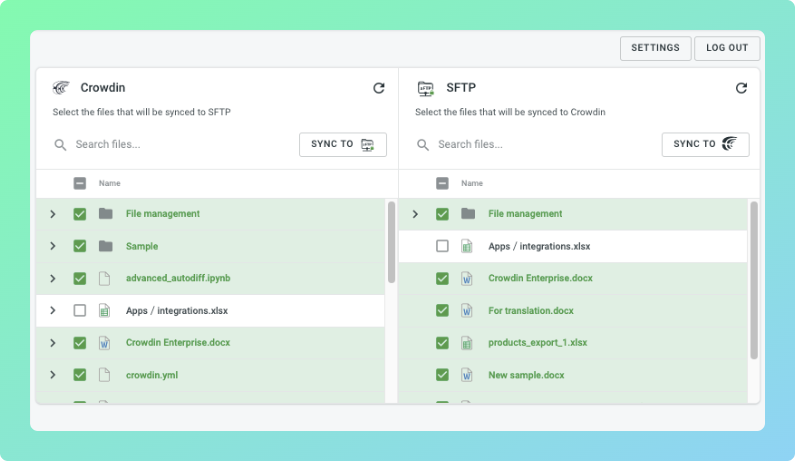Toggle select-all checkbox in SFTP panel header
Image resolution: width=795 pixels, height=461 pixels.
click(x=442, y=183)
